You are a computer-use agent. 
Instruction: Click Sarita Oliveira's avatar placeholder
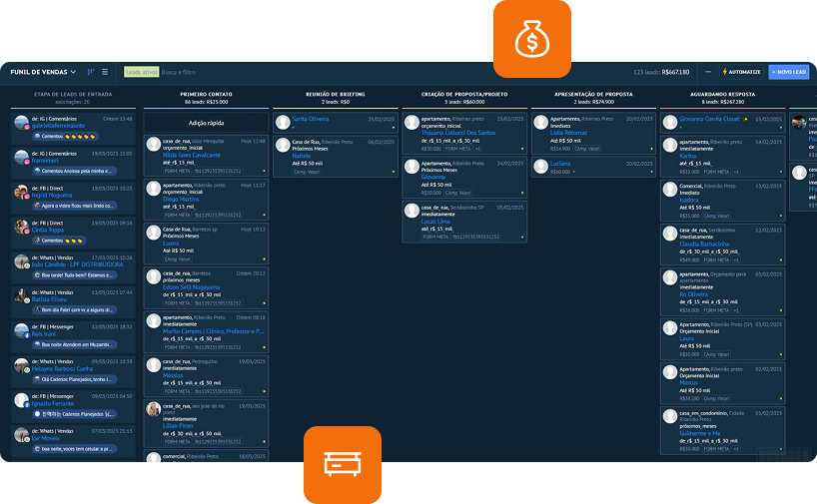(283, 122)
